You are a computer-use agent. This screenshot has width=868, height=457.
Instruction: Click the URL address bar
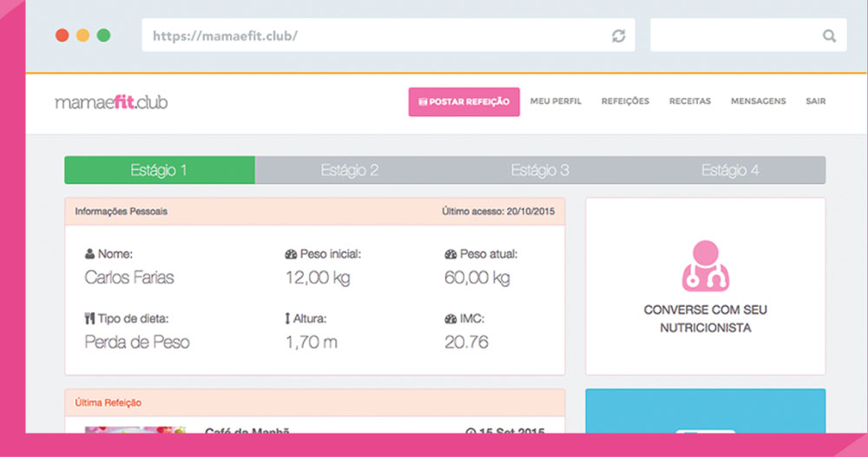tap(388, 36)
